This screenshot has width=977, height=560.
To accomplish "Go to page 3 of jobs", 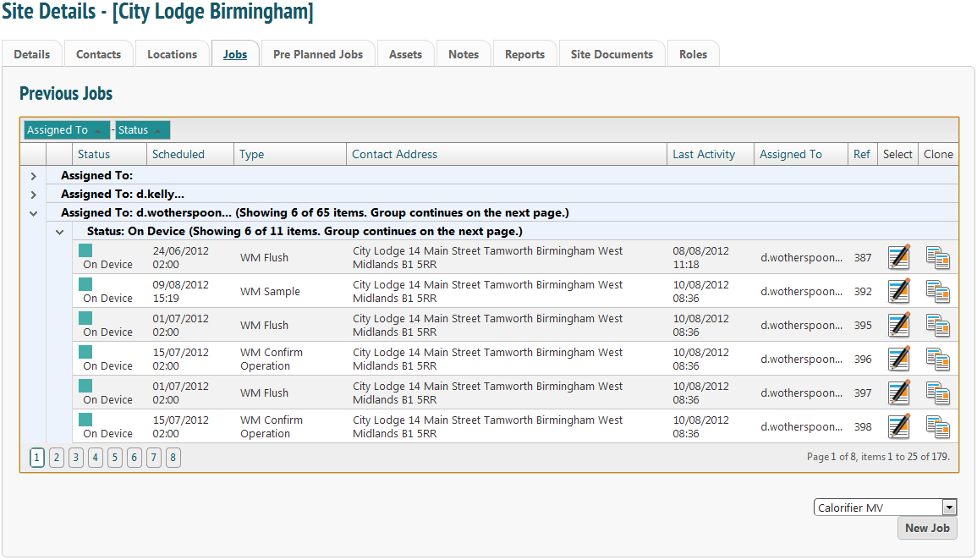I will [x=76, y=457].
